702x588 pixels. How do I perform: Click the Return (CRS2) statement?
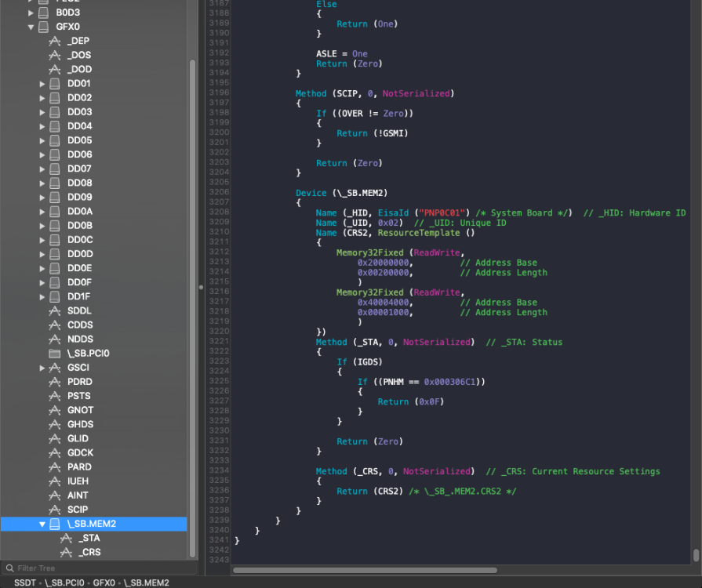(x=368, y=492)
